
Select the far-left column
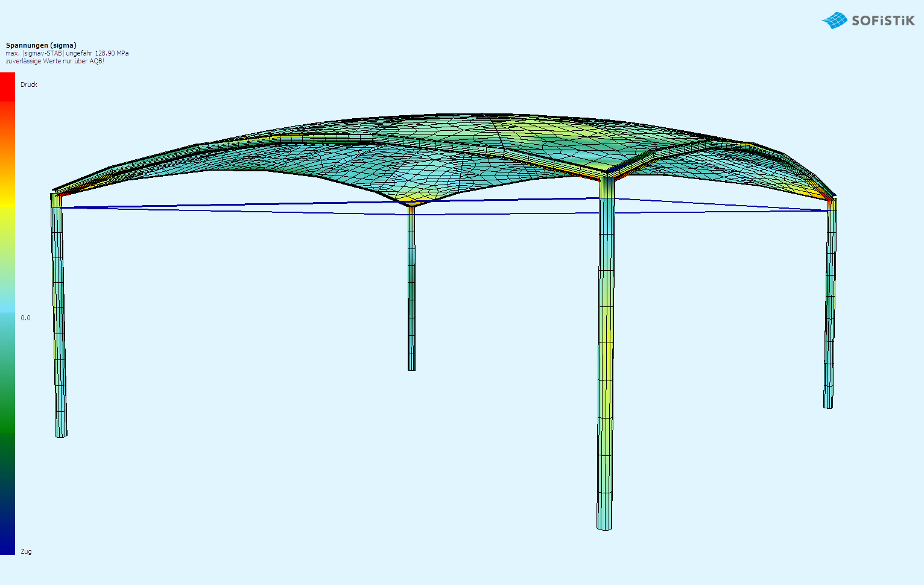(59, 320)
